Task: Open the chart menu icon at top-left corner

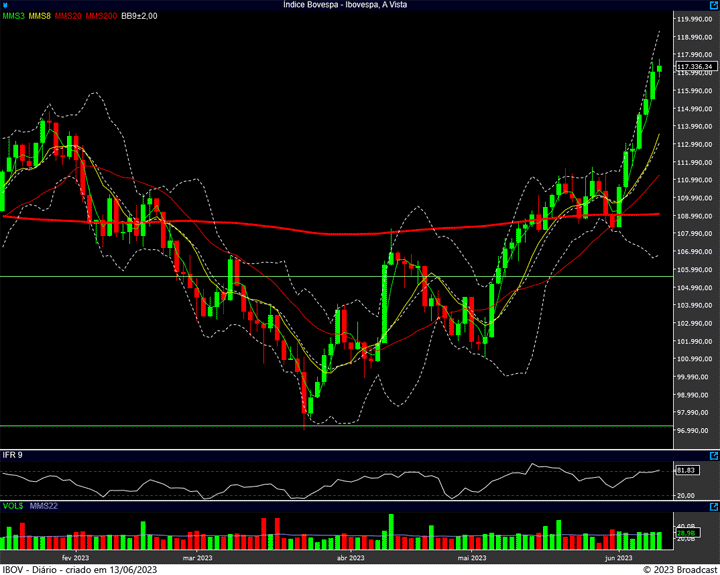Action: click(5, 5)
